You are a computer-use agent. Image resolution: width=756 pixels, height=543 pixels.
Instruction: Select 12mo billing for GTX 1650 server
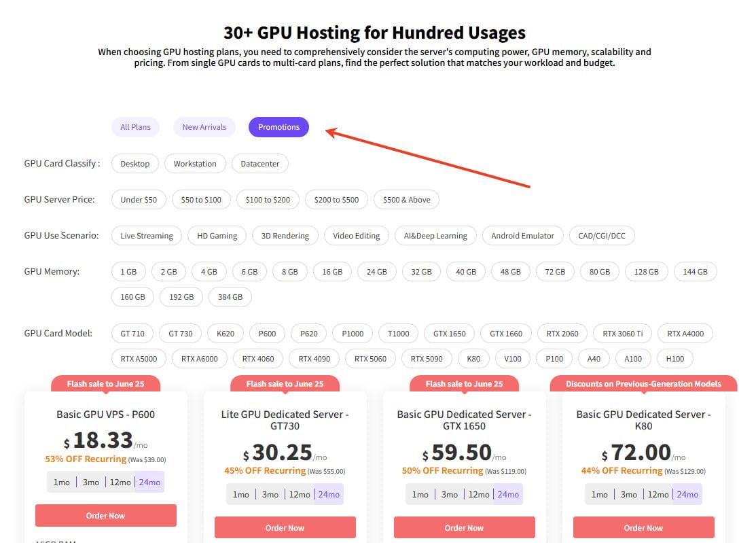tap(479, 494)
